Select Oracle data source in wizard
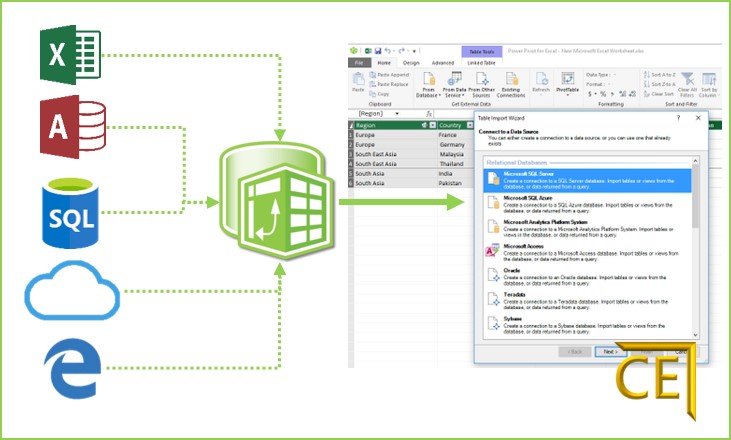 point(587,277)
